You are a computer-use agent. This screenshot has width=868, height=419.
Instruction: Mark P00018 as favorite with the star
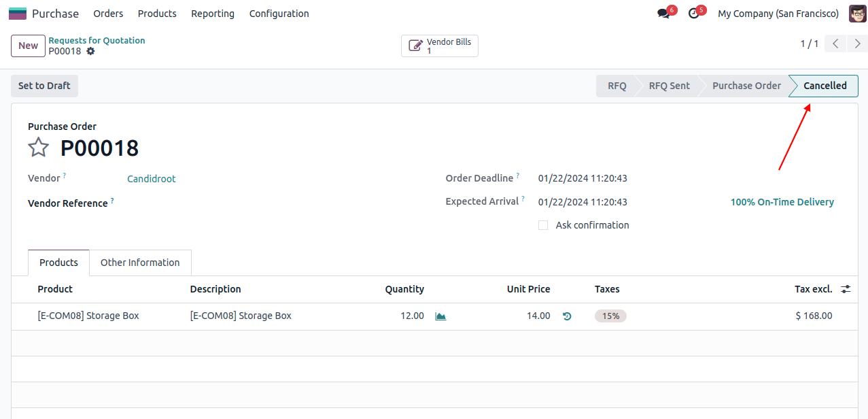pyautogui.click(x=39, y=148)
